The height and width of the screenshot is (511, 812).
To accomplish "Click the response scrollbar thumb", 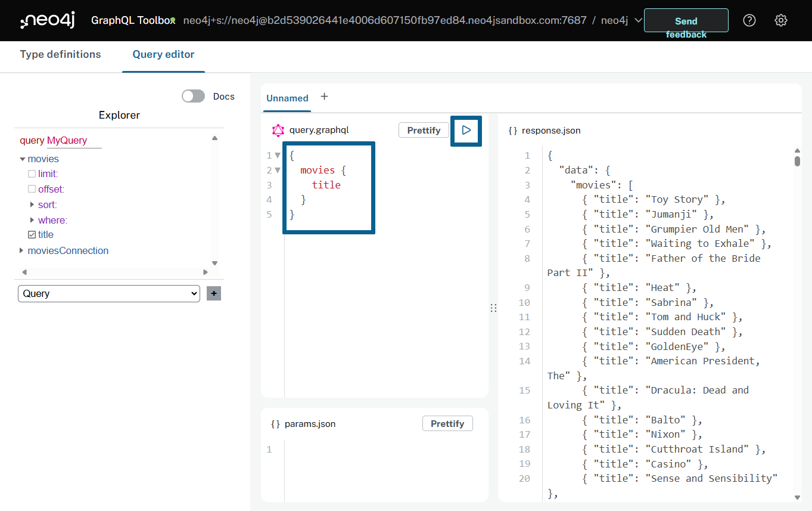I will coord(797,160).
